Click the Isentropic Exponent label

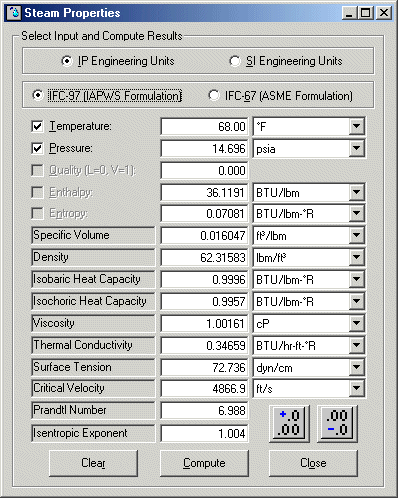(93, 433)
